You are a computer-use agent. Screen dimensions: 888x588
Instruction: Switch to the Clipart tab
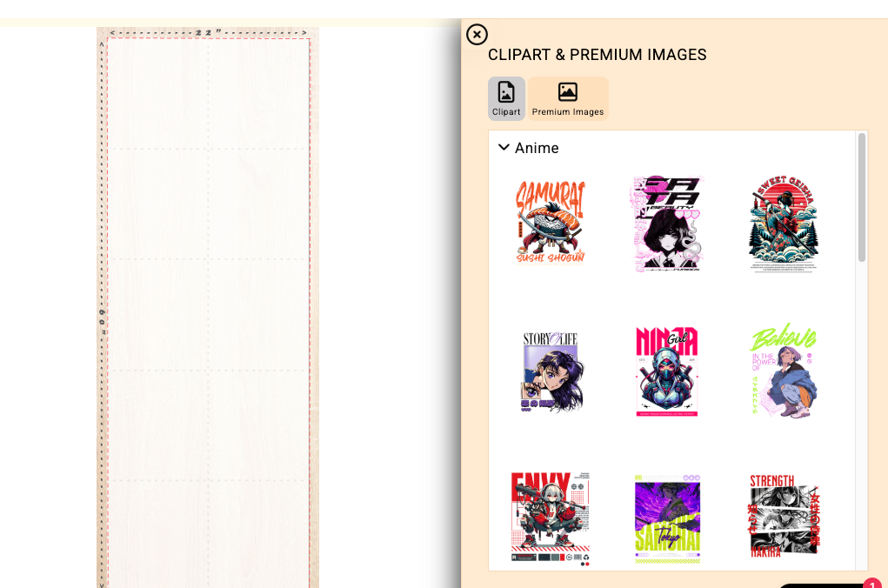[506, 98]
